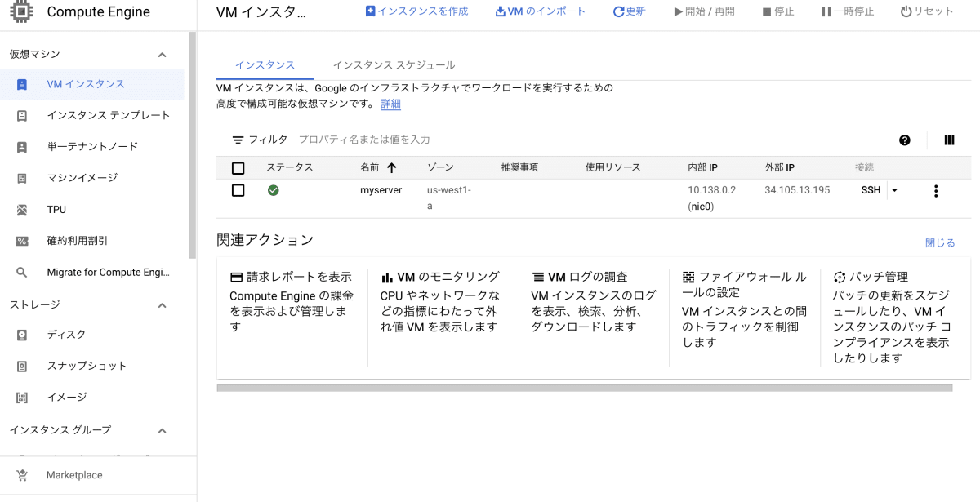
Task: Click the us-west1-a zone cell
Action: (x=449, y=198)
